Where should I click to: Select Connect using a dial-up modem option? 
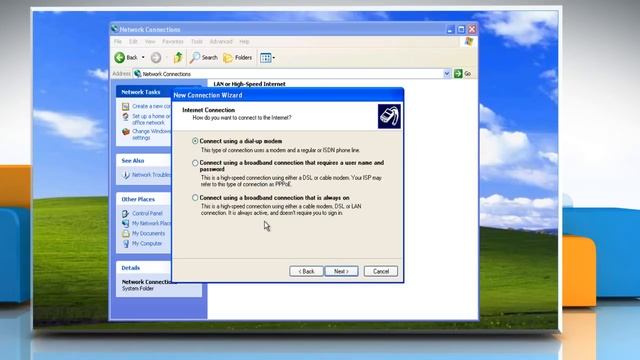195,141
